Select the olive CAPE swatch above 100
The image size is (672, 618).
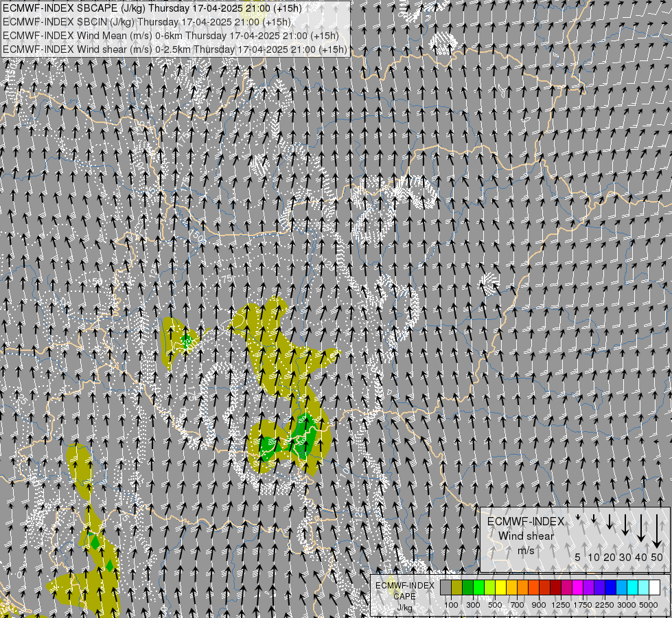457,588
